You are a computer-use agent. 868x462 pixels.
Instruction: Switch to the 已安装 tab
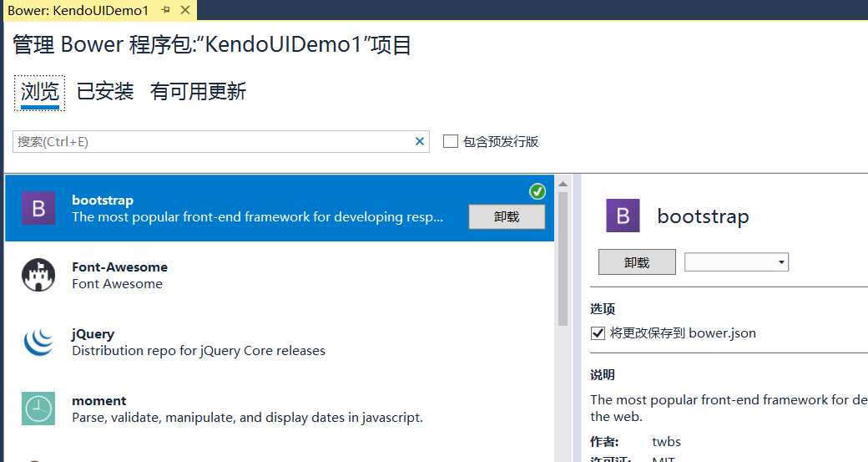(x=105, y=91)
